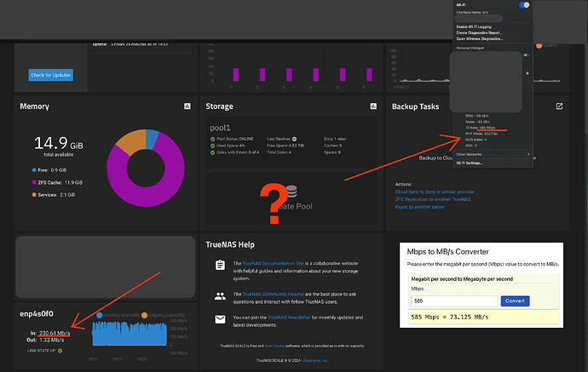The width and height of the screenshot is (588, 372).
Task: Click the Mbps value input field
Action: (x=454, y=300)
